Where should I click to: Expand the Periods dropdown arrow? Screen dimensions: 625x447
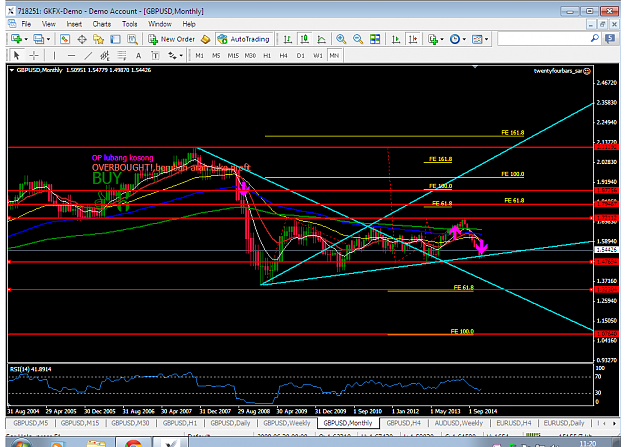point(464,39)
